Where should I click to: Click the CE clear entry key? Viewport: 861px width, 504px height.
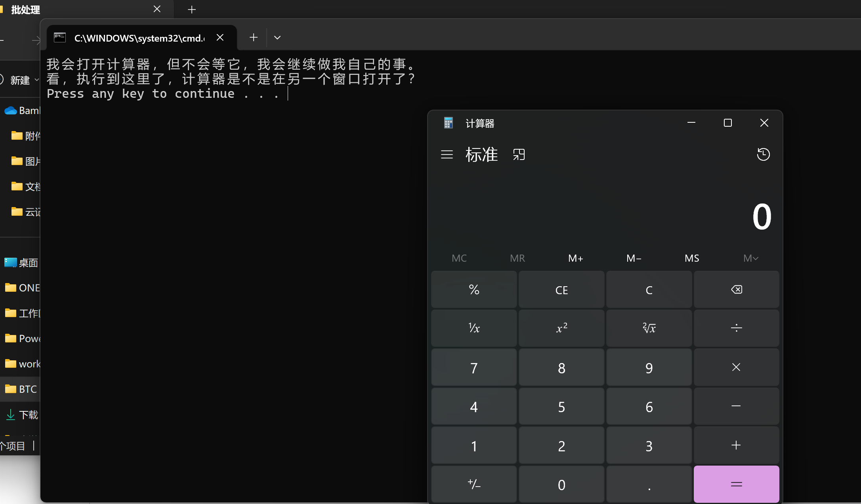click(561, 289)
